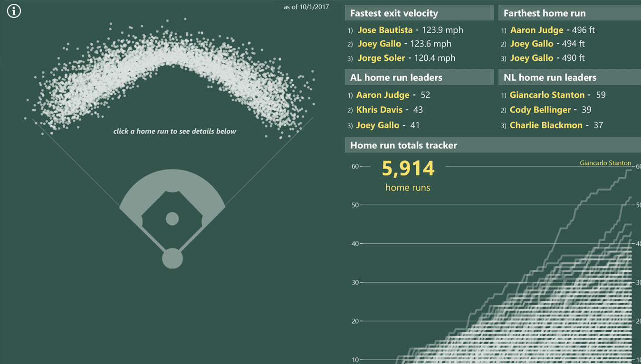Select Jose Bautista in Fastest exit velocity
641x364 pixels.
[385, 30]
